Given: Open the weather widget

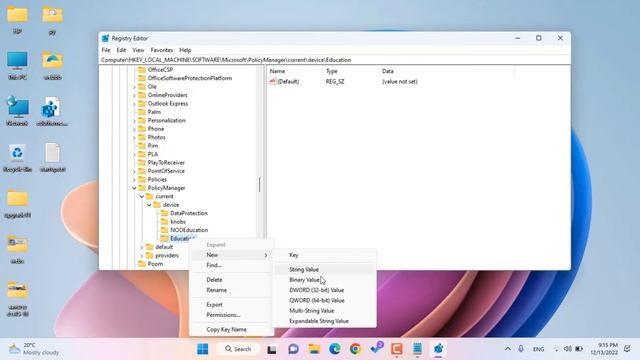Looking at the screenshot, I should pyautogui.click(x=34, y=349).
